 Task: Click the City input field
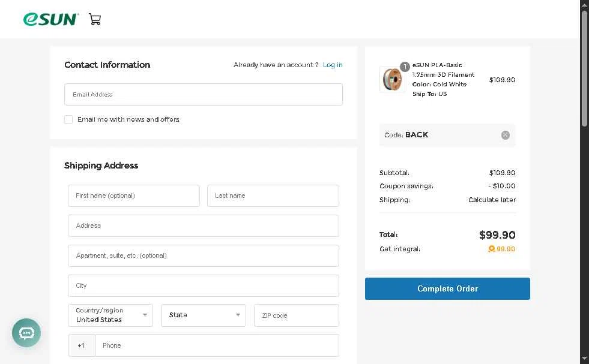point(203,285)
